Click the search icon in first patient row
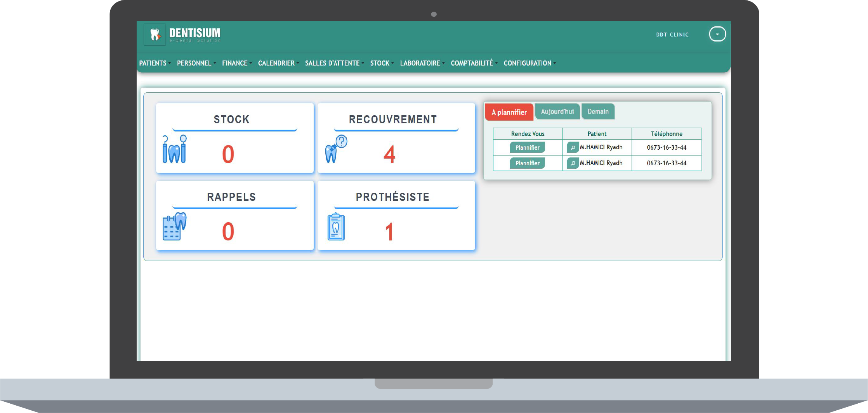Screen dimensions: 868x413 [x=573, y=147]
